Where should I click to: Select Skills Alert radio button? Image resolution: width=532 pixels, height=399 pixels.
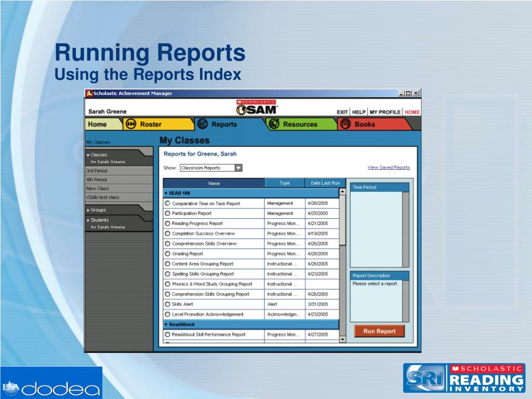coord(167,304)
